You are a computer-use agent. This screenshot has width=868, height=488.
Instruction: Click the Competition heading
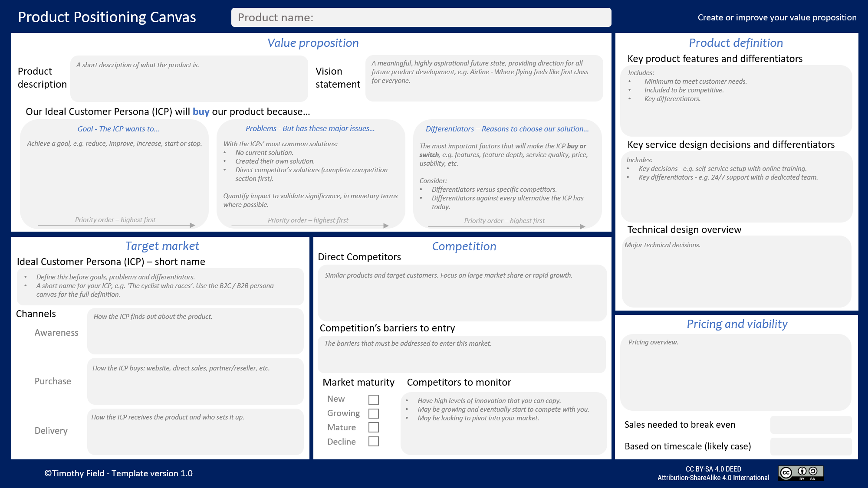(x=464, y=246)
